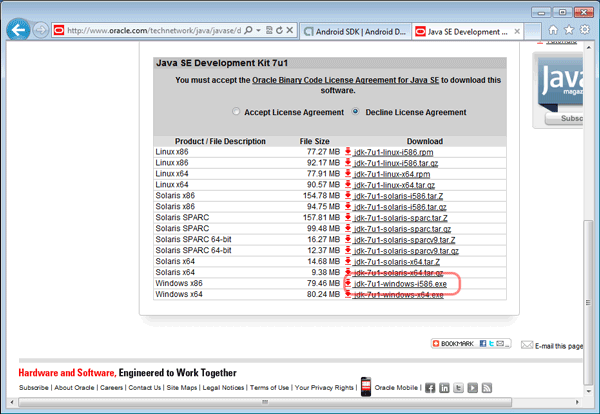Download jdk-7u1-solaris-i586.tar.Z
This screenshot has height=414, width=600.
click(x=398, y=196)
